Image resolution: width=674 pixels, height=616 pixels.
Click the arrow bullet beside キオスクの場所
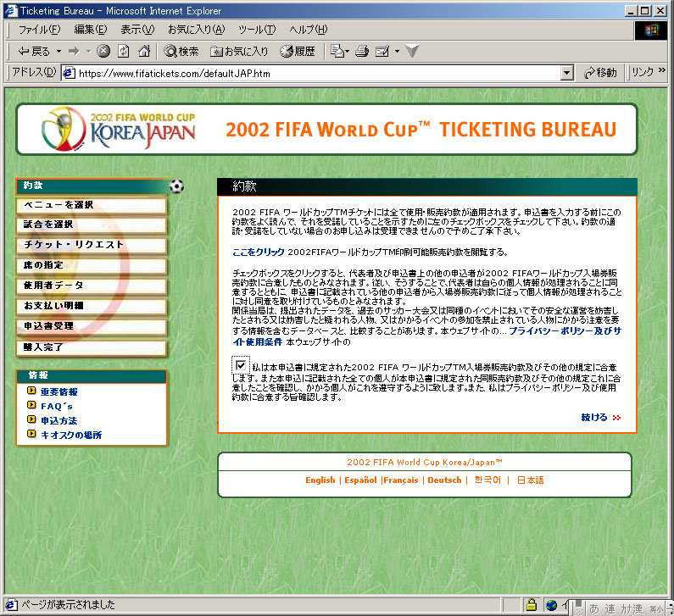(31, 434)
